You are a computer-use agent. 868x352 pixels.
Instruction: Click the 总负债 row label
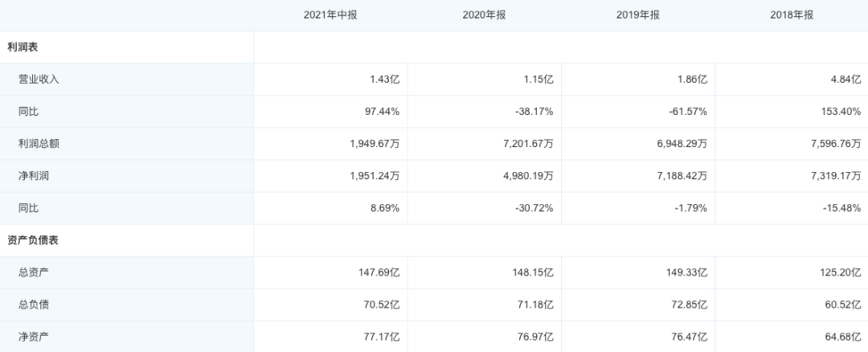click(34, 305)
